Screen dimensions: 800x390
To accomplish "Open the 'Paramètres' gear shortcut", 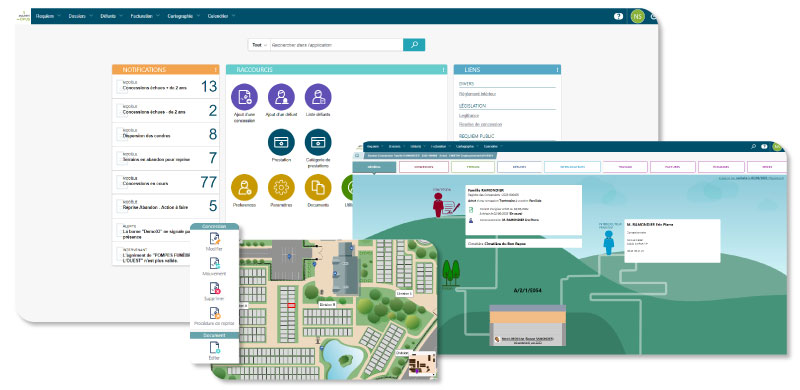I will tap(281, 187).
